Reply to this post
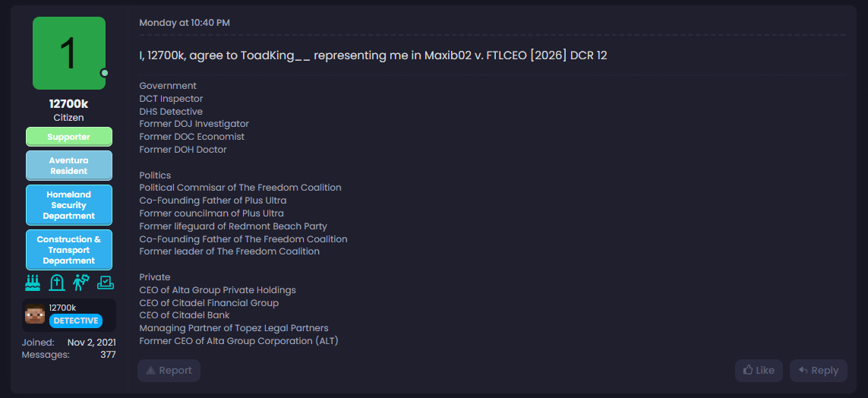The width and height of the screenshot is (868, 398). [818, 371]
